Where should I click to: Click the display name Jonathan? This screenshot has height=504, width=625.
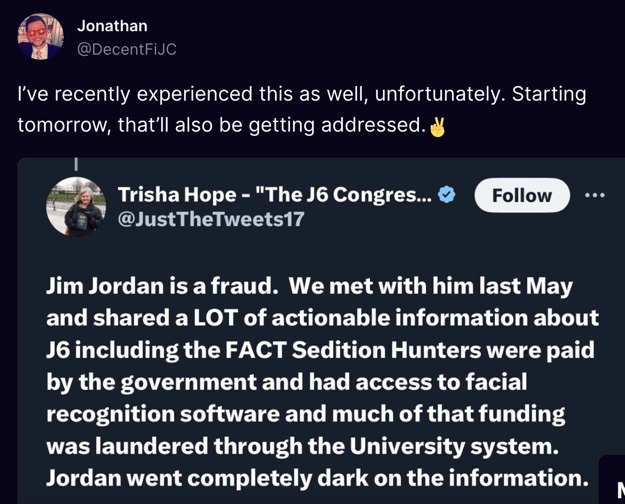114,26
